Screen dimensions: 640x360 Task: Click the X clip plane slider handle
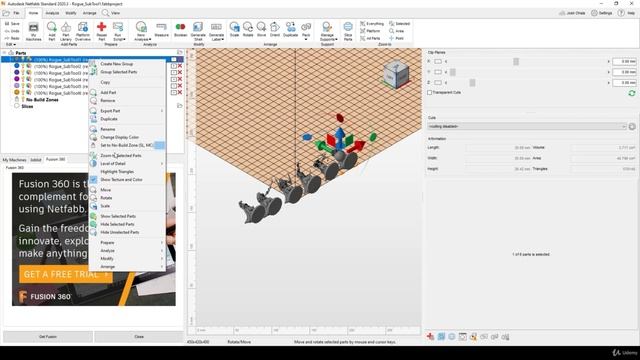point(516,62)
